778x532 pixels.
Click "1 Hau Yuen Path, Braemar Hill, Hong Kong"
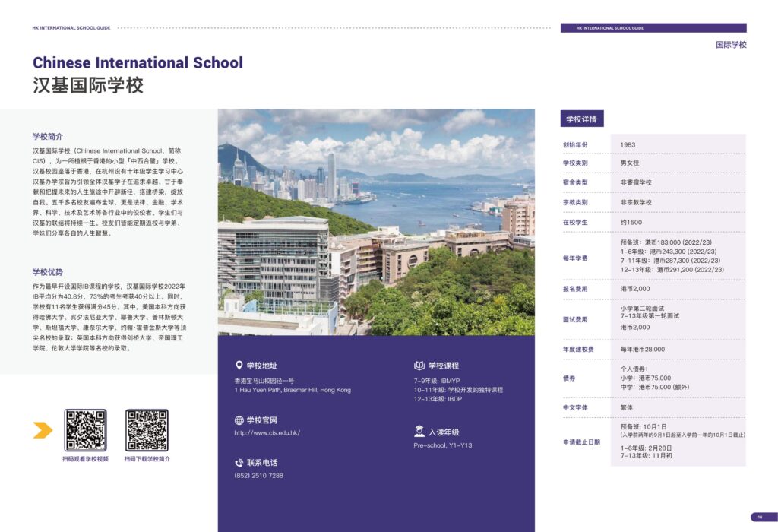[293, 390]
